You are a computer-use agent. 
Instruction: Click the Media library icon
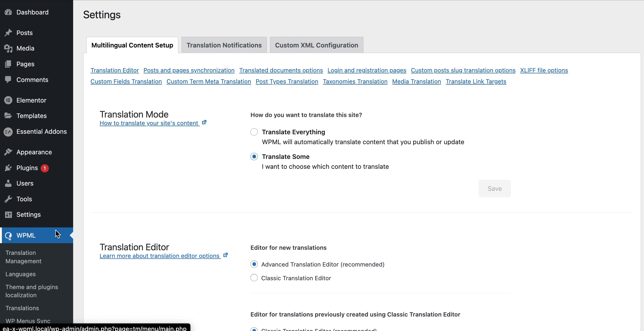8,48
